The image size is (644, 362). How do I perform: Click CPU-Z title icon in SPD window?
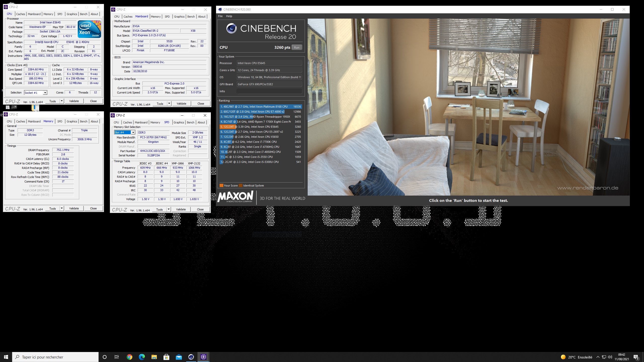(x=113, y=115)
